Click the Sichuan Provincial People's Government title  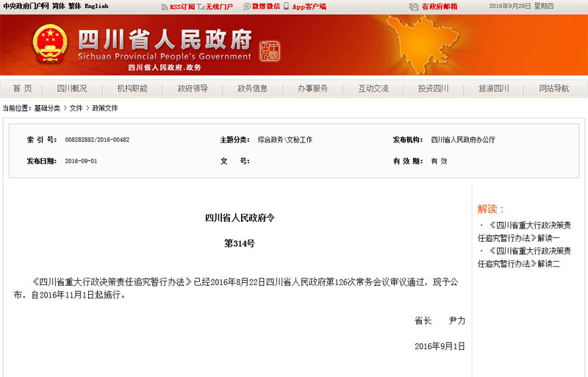coord(164,57)
